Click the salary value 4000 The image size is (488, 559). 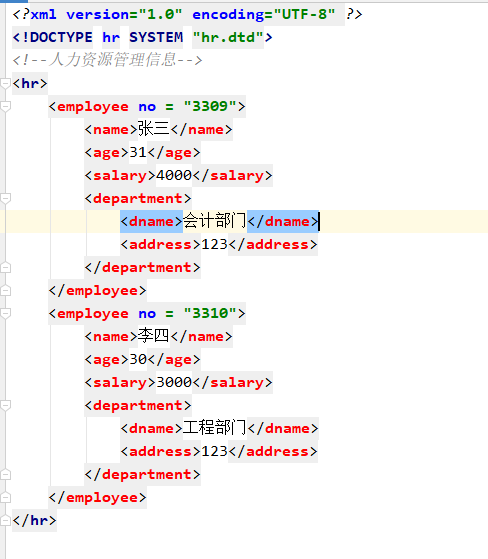[174, 175]
